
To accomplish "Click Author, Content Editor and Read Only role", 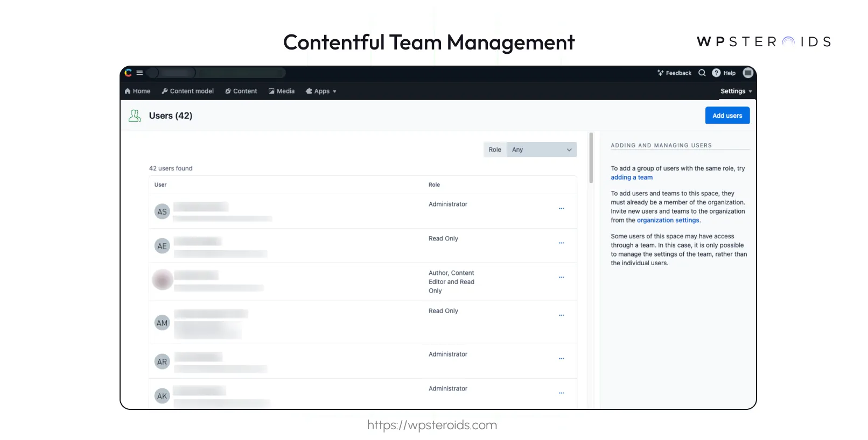I will [x=451, y=282].
